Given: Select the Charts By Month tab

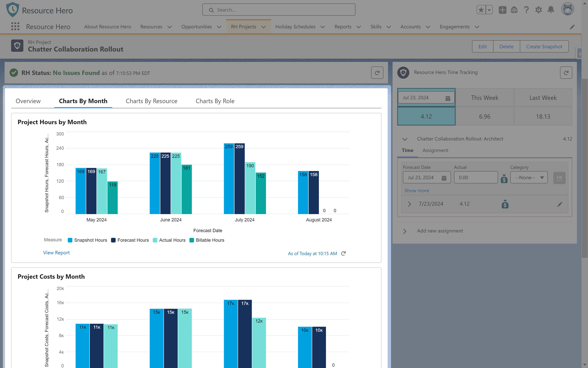Looking at the screenshot, I should pos(83,101).
